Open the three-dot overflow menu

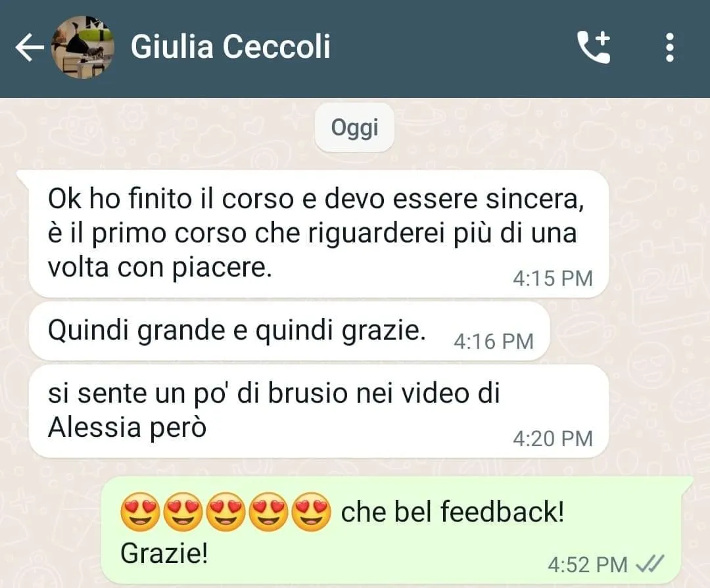(x=670, y=47)
